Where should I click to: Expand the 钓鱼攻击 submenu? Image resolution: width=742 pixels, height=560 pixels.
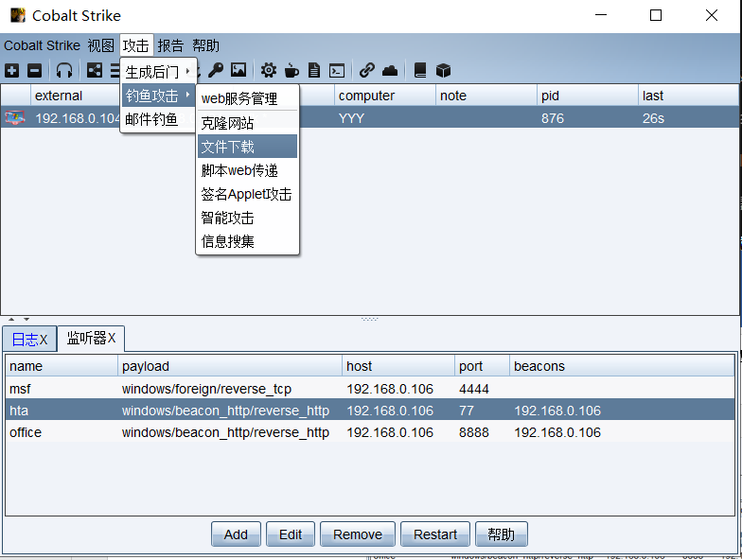click(158, 96)
